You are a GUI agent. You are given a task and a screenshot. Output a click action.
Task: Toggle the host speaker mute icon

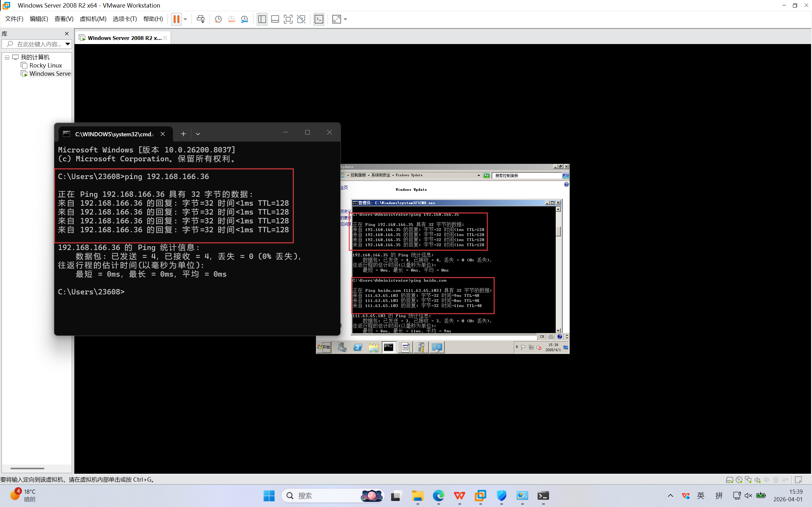point(748,496)
